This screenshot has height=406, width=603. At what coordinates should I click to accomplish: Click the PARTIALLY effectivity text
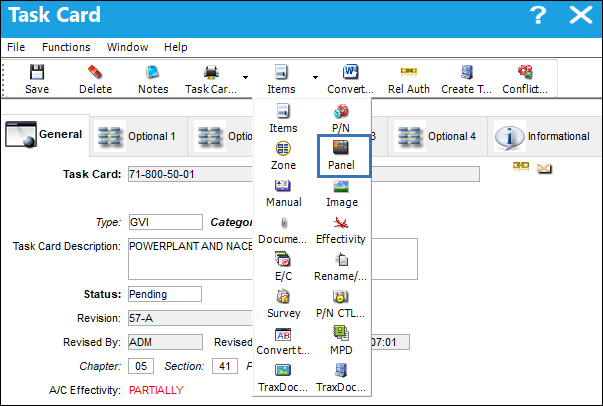click(x=156, y=390)
